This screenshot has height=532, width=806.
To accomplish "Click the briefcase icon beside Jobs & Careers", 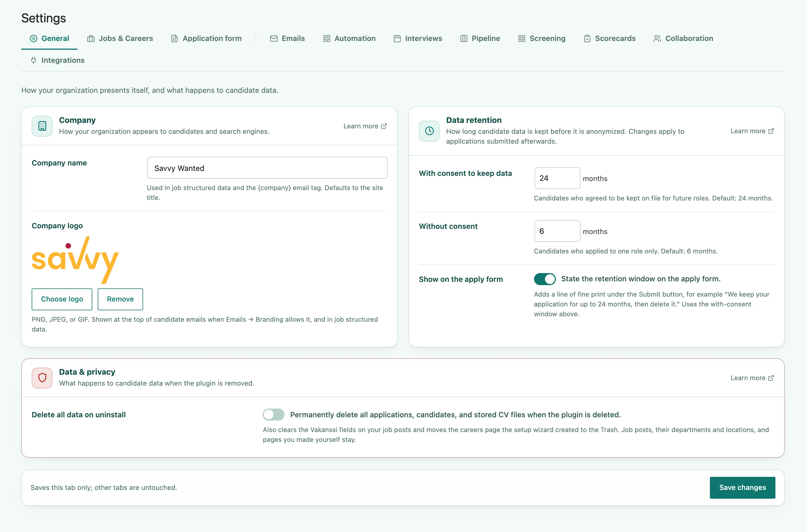I will click(x=91, y=38).
